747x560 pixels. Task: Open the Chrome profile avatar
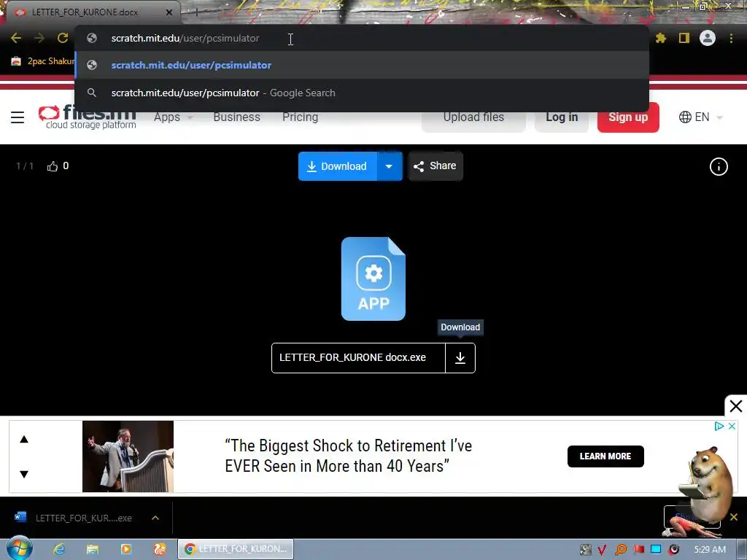tap(708, 38)
